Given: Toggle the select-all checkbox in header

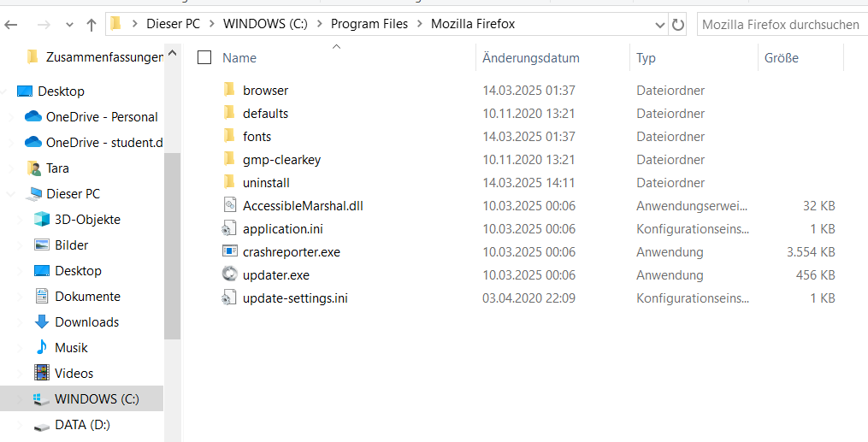Looking at the screenshot, I should point(204,58).
